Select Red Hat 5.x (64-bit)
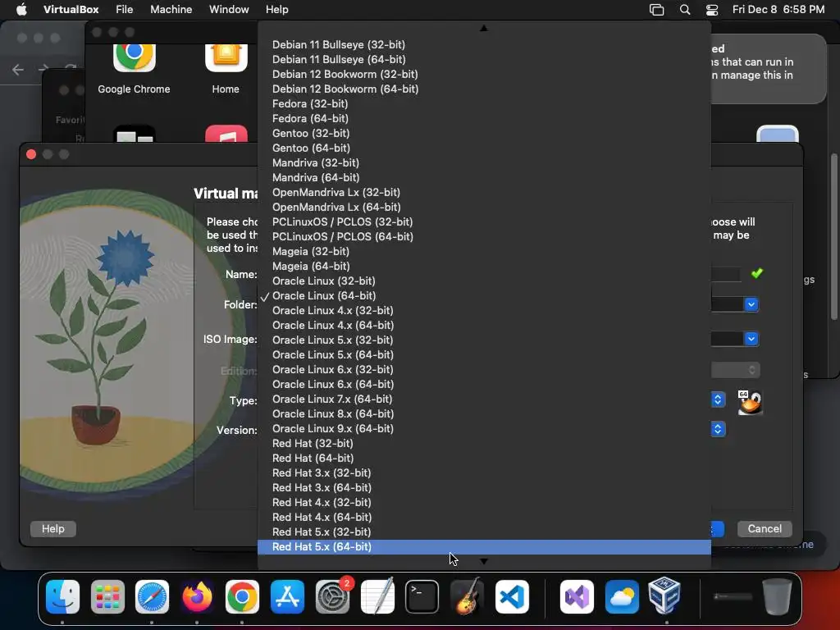This screenshot has height=630, width=840. coord(484,547)
